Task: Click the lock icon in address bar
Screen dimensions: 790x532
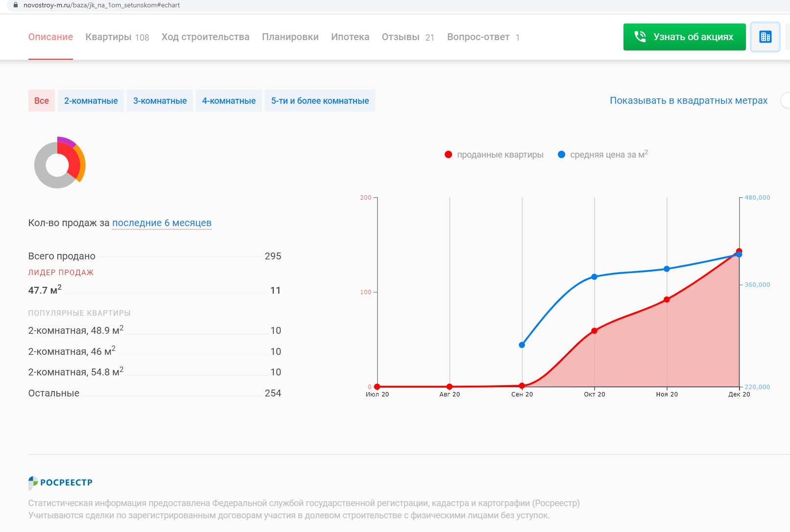Action: tap(16, 5)
